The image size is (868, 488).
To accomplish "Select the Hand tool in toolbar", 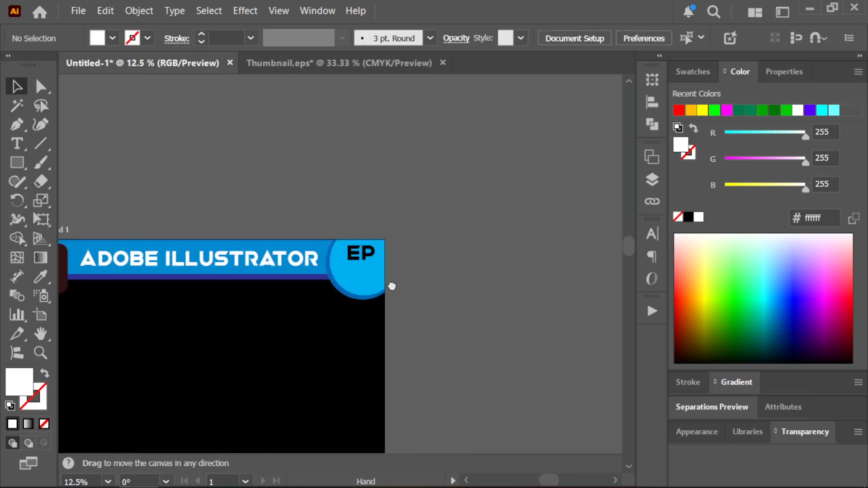I will [x=41, y=333].
